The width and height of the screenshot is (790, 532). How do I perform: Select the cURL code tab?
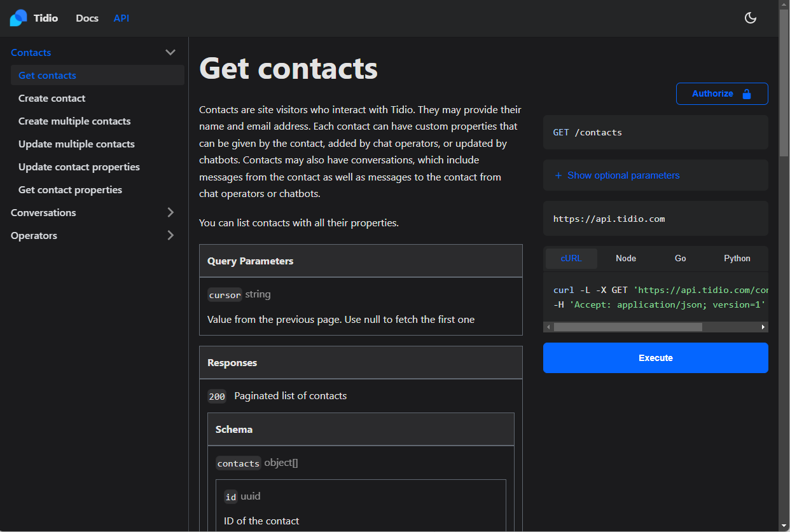click(571, 258)
